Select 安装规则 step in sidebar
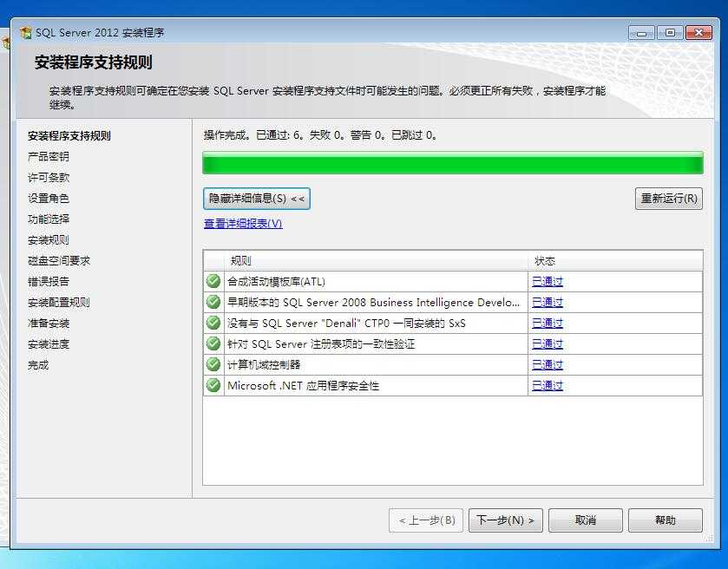The height and width of the screenshot is (569, 728). coord(49,240)
